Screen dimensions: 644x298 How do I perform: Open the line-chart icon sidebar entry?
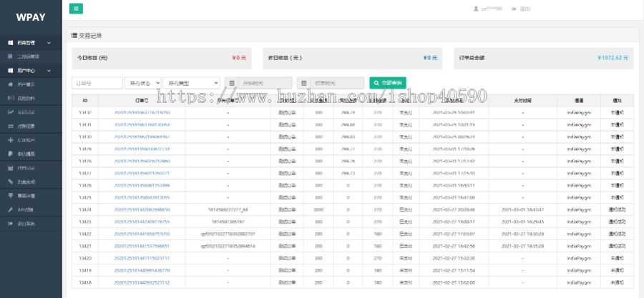click(x=10, y=112)
